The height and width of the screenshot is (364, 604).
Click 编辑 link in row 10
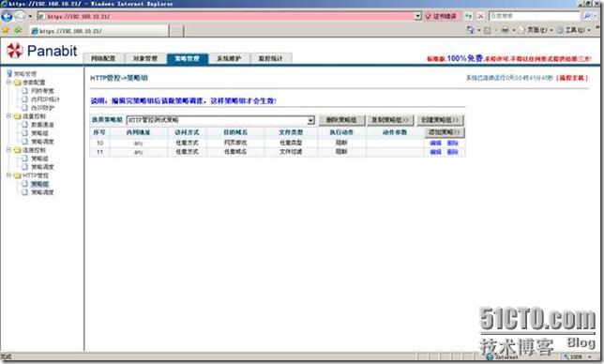pyautogui.click(x=436, y=143)
